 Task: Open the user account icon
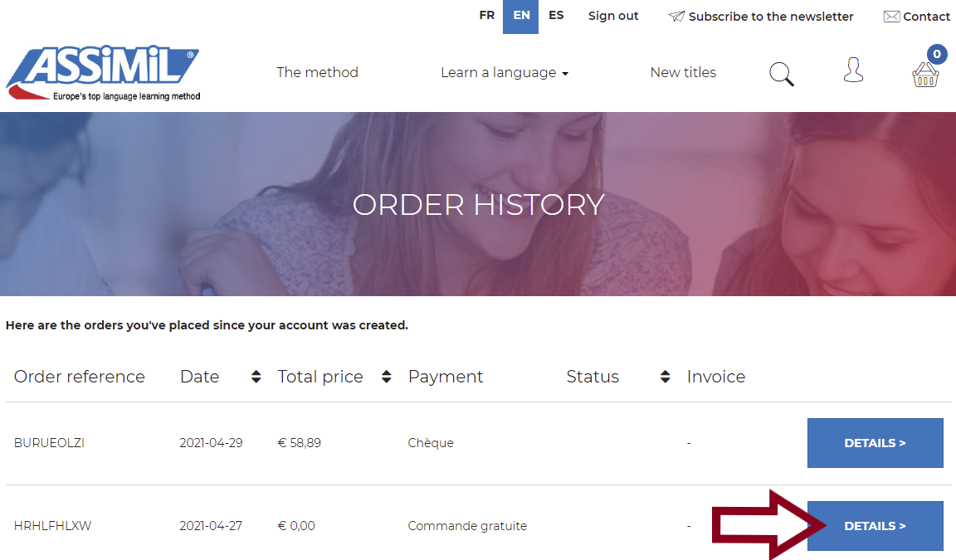pos(853,71)
